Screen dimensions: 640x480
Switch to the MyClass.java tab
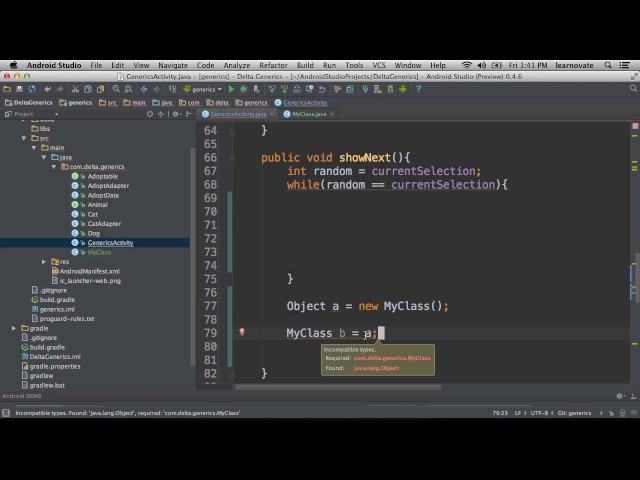309,114
